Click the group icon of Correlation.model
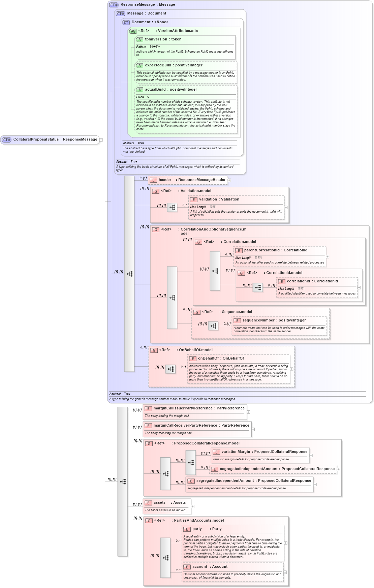The image size is (374, 588). pos(198,242)
